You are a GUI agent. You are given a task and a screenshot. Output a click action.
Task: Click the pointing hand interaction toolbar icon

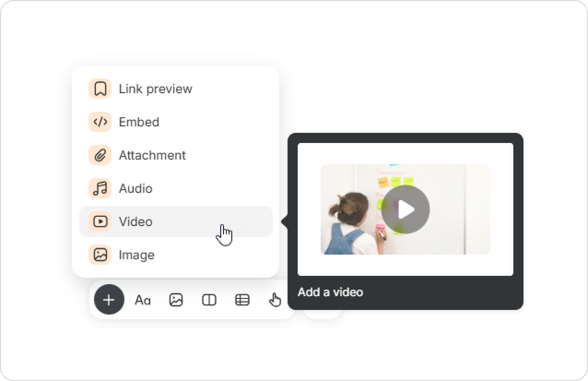click(x=275, y=300)
